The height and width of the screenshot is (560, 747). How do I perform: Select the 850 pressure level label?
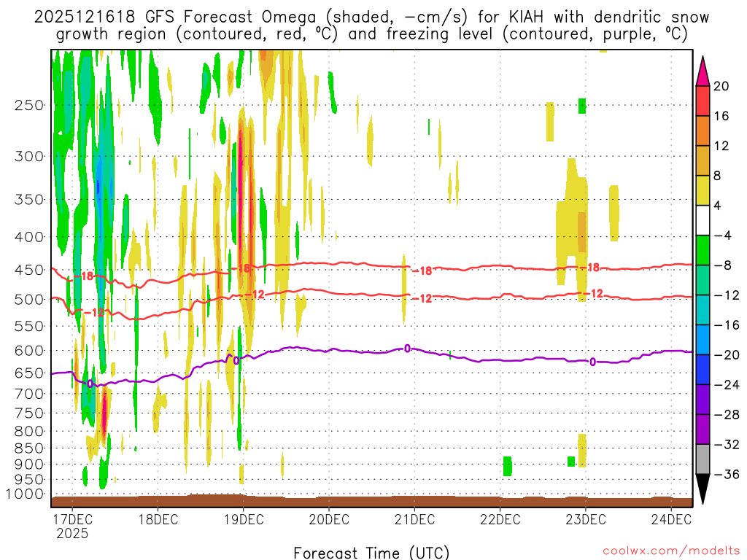29,448
